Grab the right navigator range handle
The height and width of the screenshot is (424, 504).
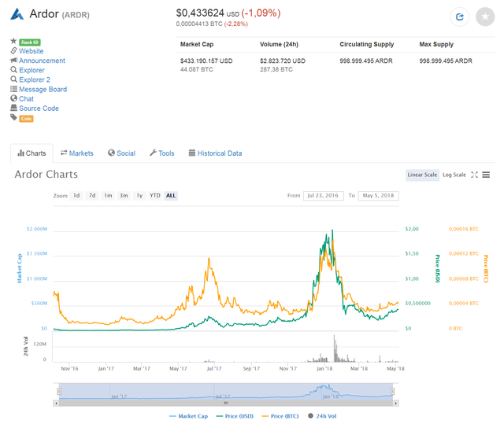(392, 391)
